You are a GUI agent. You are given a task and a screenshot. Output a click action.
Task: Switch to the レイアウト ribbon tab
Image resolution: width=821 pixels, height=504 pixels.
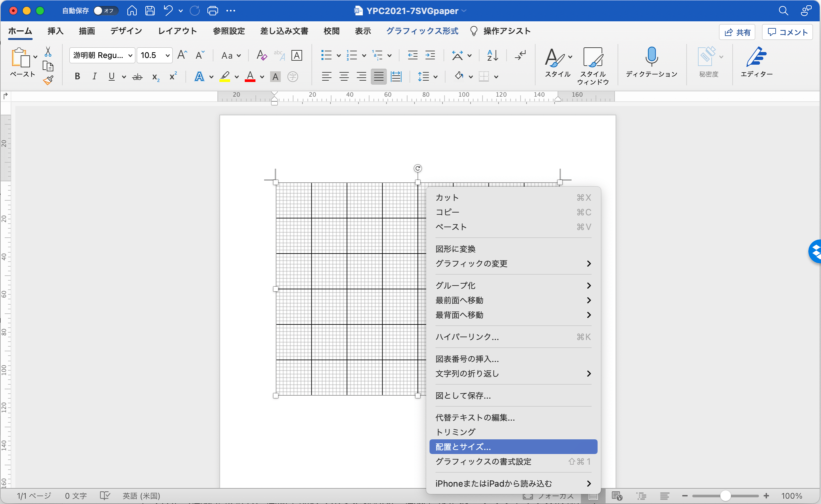tap(177, 31)
